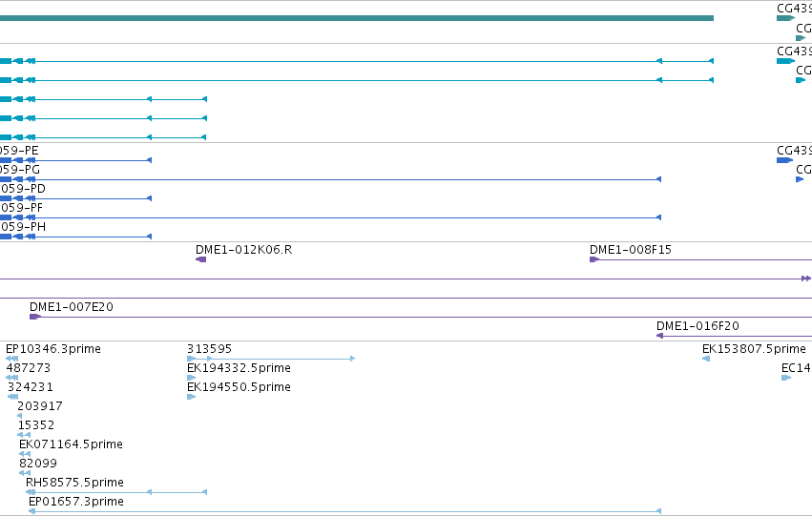
Task: Click the 059-PF long CDS line
Action: tap(330, 217)
